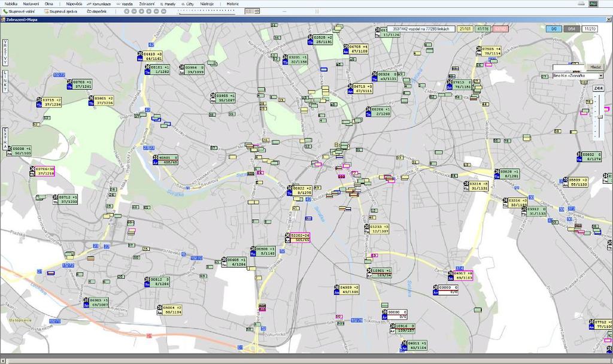Click the blue type icon of vehicle 03801
Viewport: 613px width, 364px height.
click(x=91, y=103)
